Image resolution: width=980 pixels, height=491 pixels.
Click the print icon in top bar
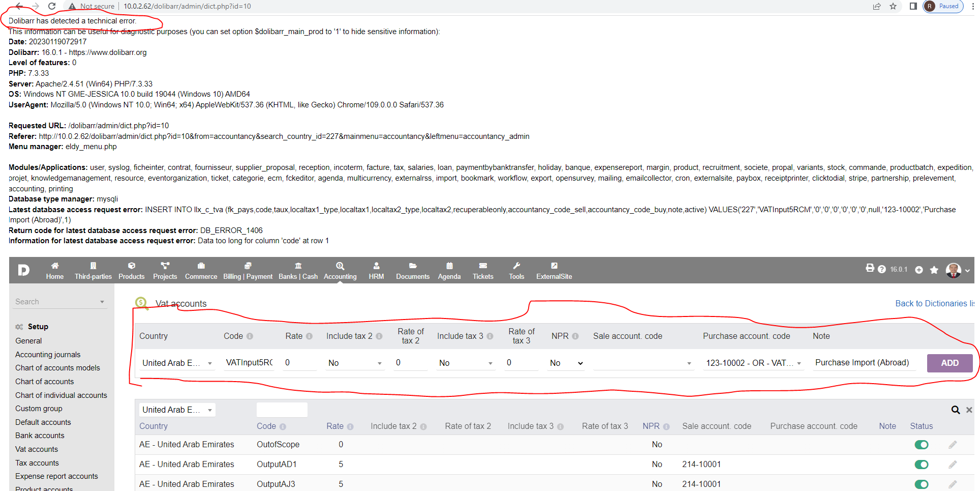tap(870, 268)
